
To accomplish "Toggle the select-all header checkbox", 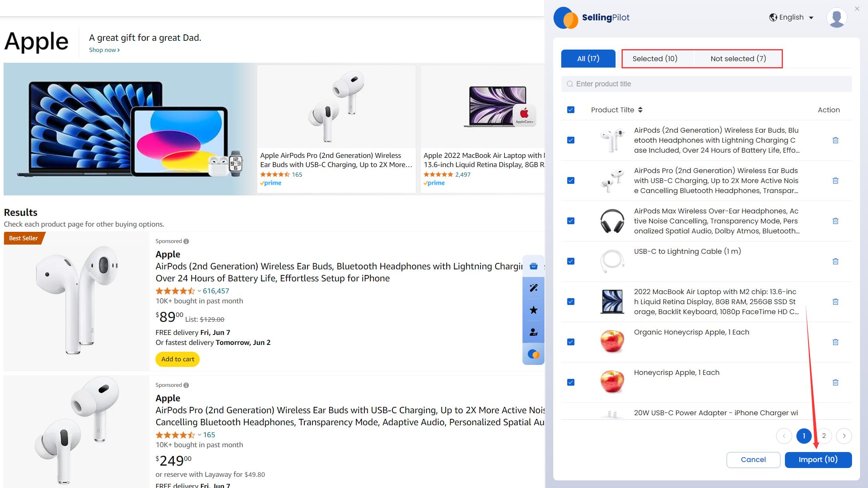I will 571,110.
